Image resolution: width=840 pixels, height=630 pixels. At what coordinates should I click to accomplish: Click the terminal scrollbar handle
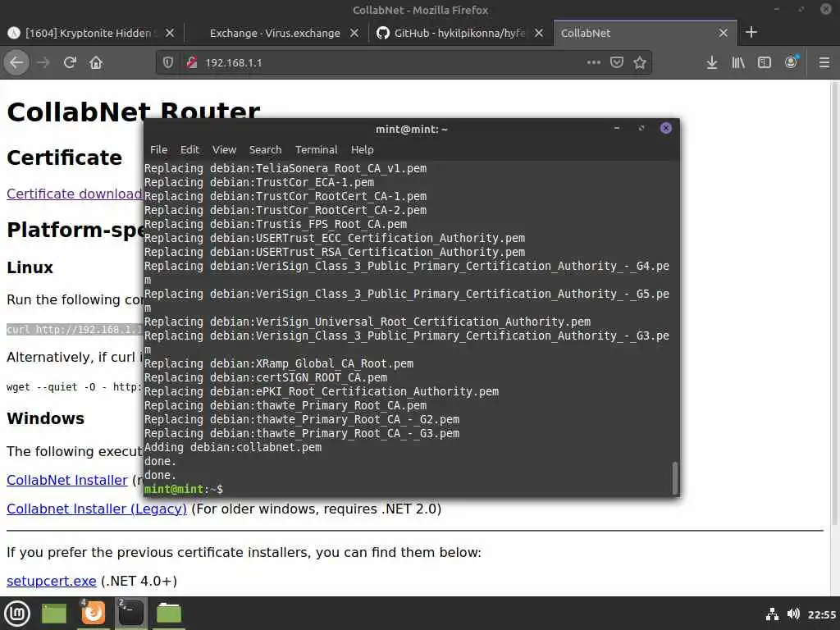coord(674,478)
